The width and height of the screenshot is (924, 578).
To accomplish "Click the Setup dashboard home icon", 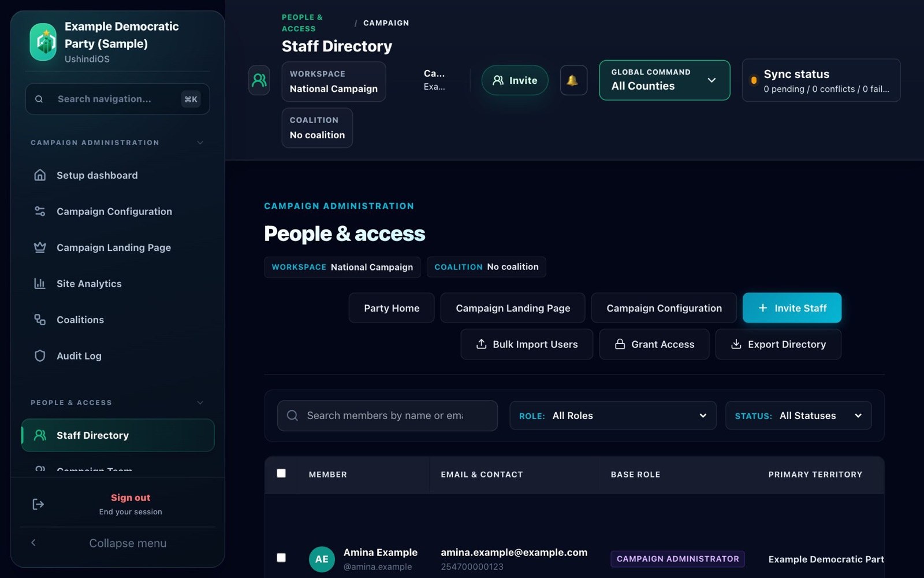I will 40,175.
